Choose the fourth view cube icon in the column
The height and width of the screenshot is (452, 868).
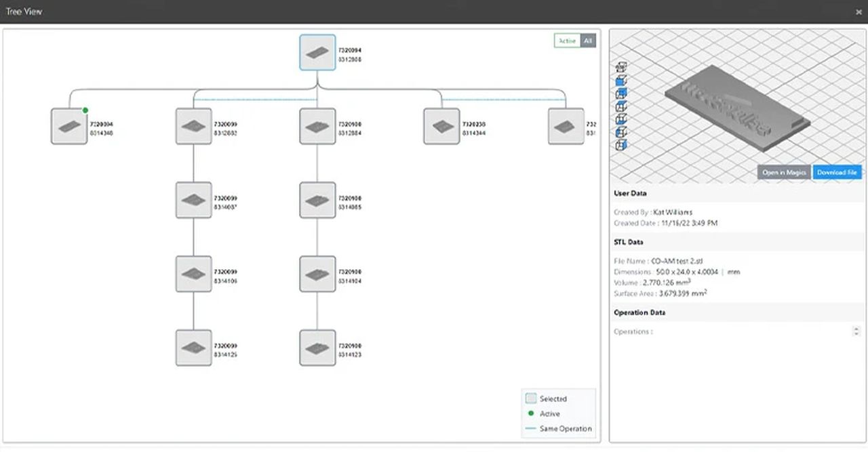(x=621, y=106)
